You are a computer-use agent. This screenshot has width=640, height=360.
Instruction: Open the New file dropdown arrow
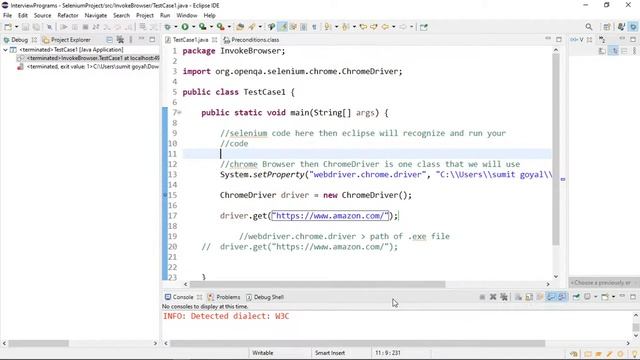click(16, 27)
